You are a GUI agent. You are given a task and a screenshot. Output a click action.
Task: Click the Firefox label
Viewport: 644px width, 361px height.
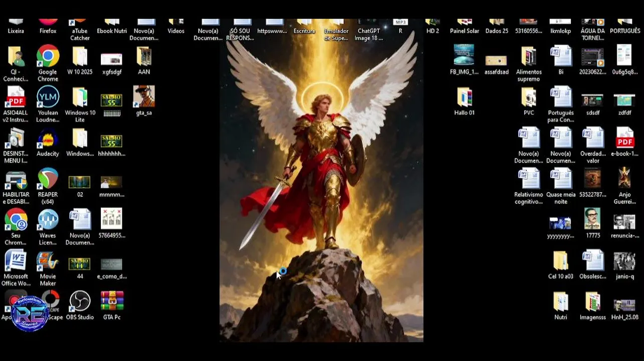48,31
